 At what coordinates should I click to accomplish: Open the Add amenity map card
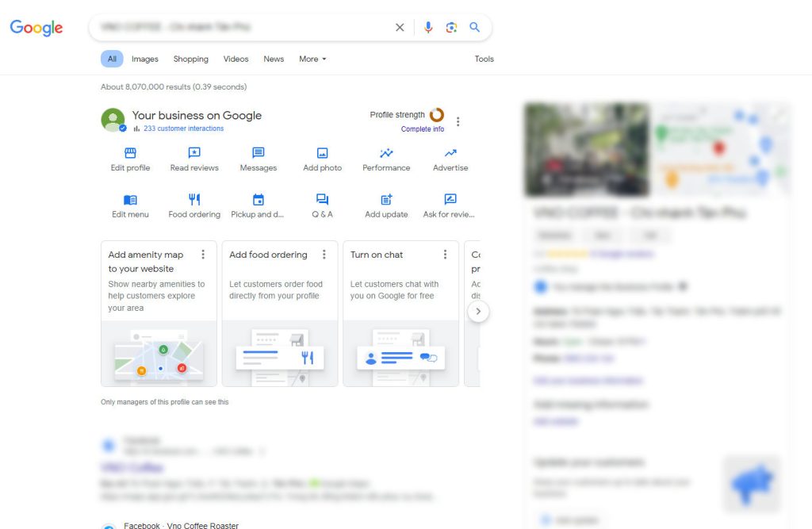159,313
